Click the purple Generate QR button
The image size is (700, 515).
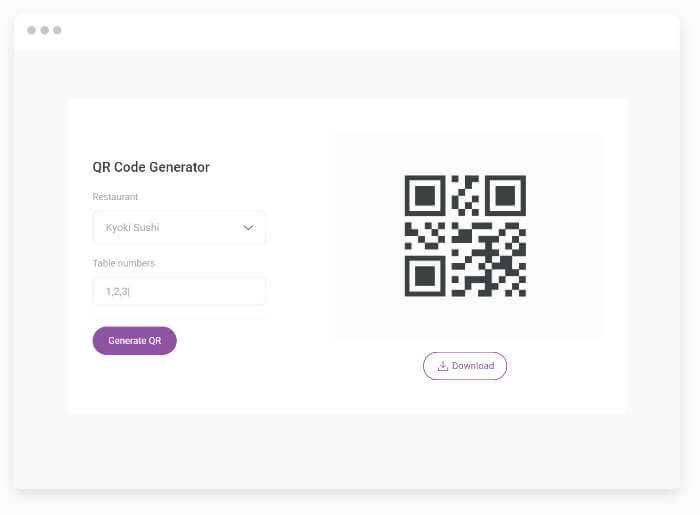click(134, 341)
